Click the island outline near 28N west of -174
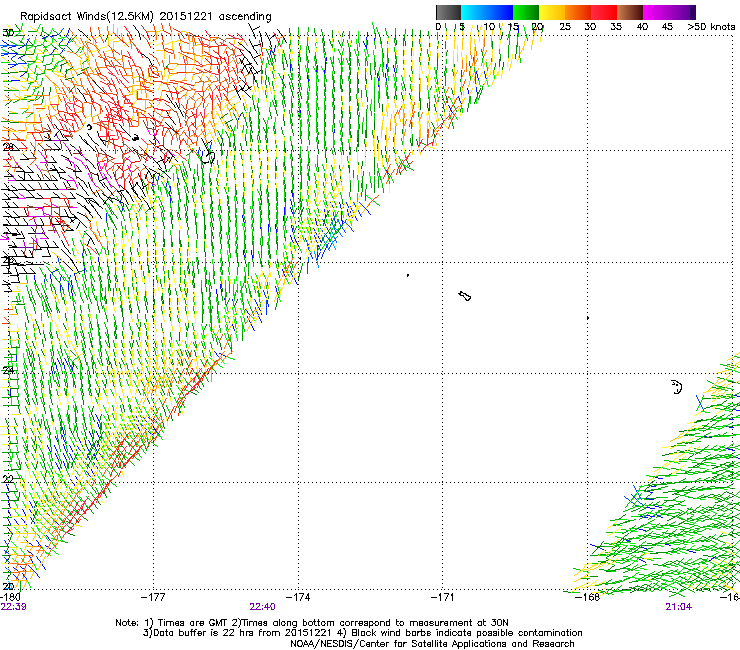The width and height of the screenshot is (740, 650). (208, 155)
